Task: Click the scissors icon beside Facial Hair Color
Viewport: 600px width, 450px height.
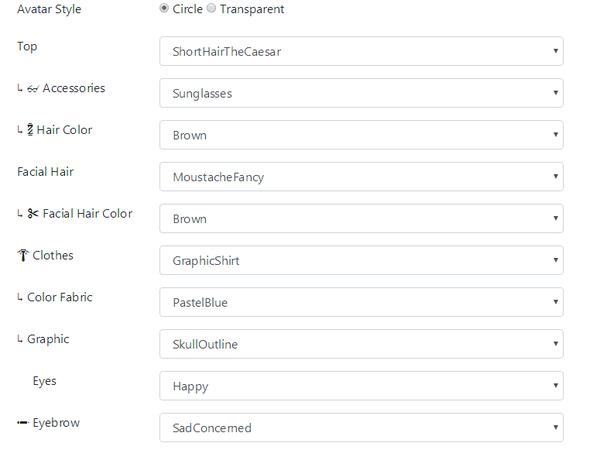Action: (x=33, y=214)
